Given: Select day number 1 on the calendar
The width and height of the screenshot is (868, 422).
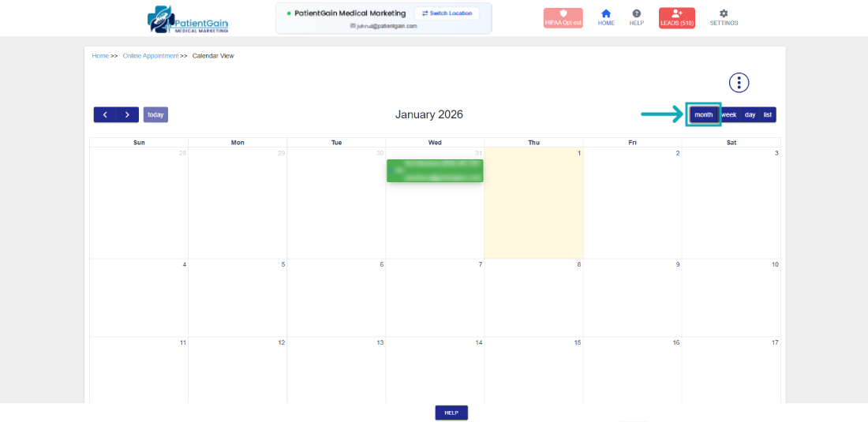Looking at the screenshot, I should (x=579, y=153).
